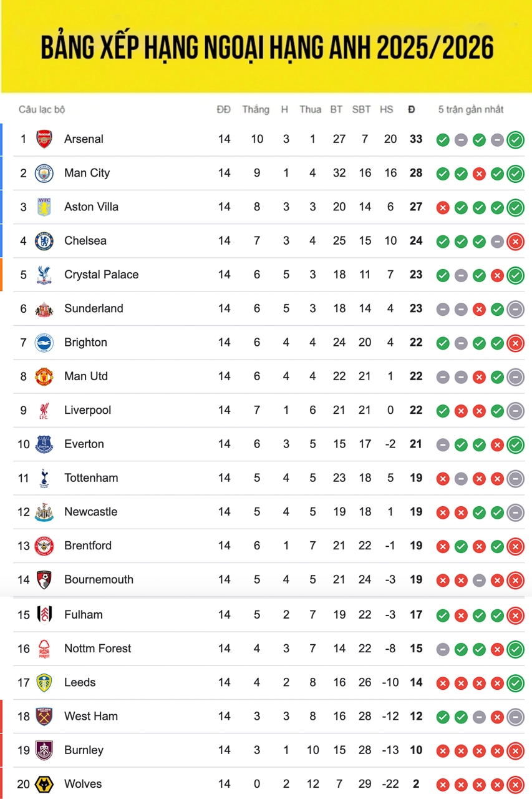Sort by the Thua column header
532x799 pixels.
[x=310, y=110]
